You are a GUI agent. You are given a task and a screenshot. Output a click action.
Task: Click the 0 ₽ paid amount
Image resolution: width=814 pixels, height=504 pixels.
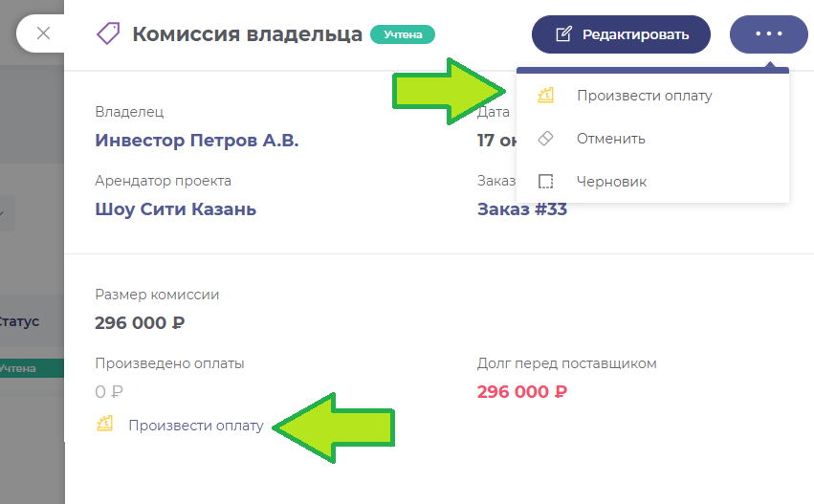(x=110, y=391)
